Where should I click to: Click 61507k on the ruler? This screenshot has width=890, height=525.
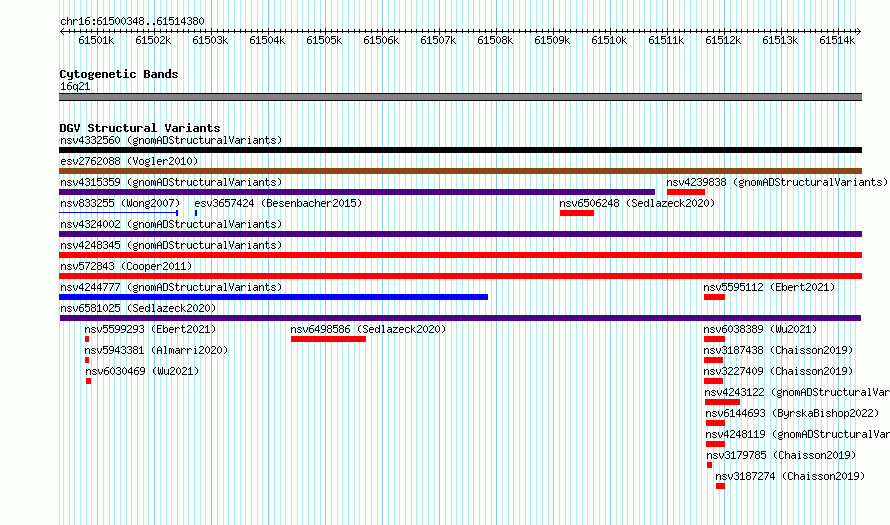[x=438, y=40]
